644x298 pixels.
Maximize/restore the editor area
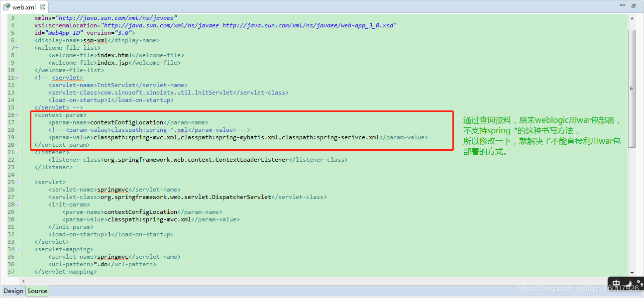(x=634, y=6)
